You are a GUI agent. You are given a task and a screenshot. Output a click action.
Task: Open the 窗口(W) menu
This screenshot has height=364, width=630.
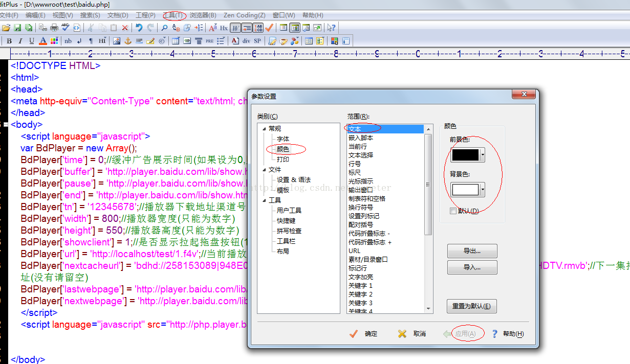[284, 15]
